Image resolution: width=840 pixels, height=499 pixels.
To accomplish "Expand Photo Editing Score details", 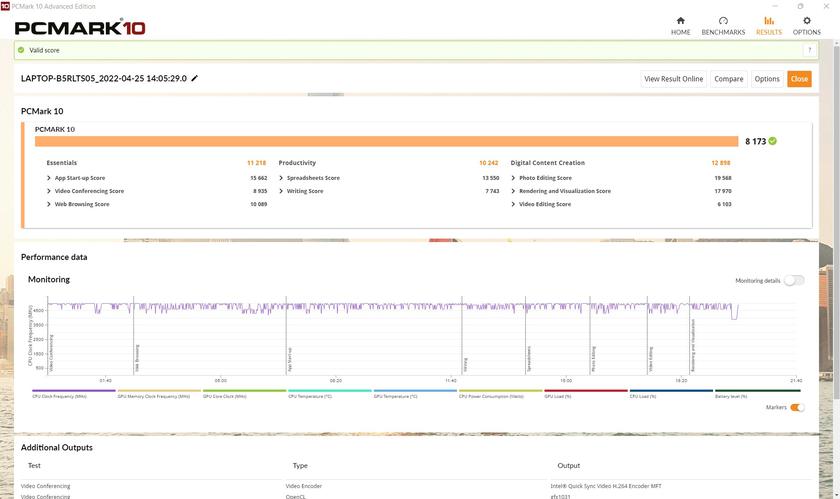I will [x=513, y=178].
